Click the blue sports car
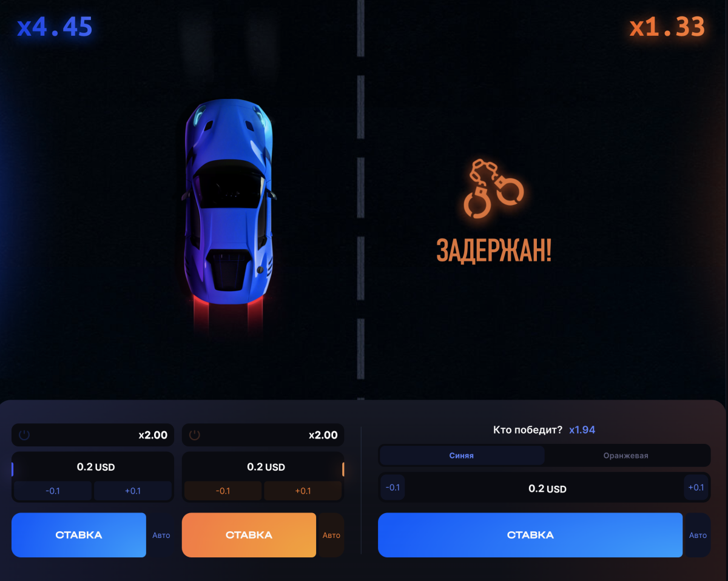The image size is (728, 581). [x=229, y=202]
